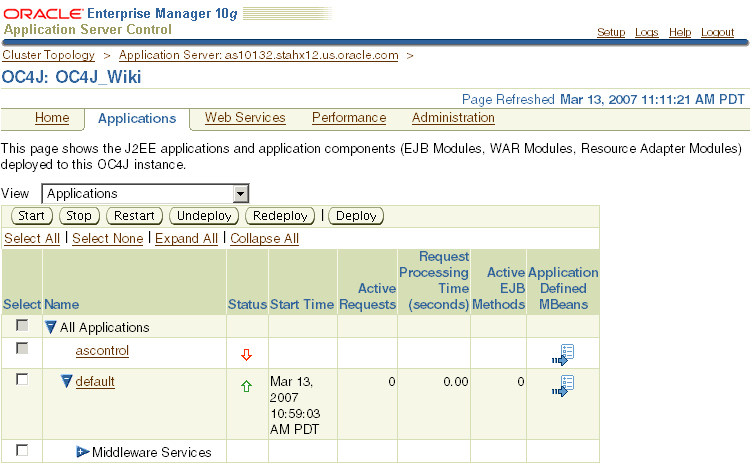Click red down status arrow for ascontrol
This screenshot has width=753, height=470.
click(x=246, y=355)
